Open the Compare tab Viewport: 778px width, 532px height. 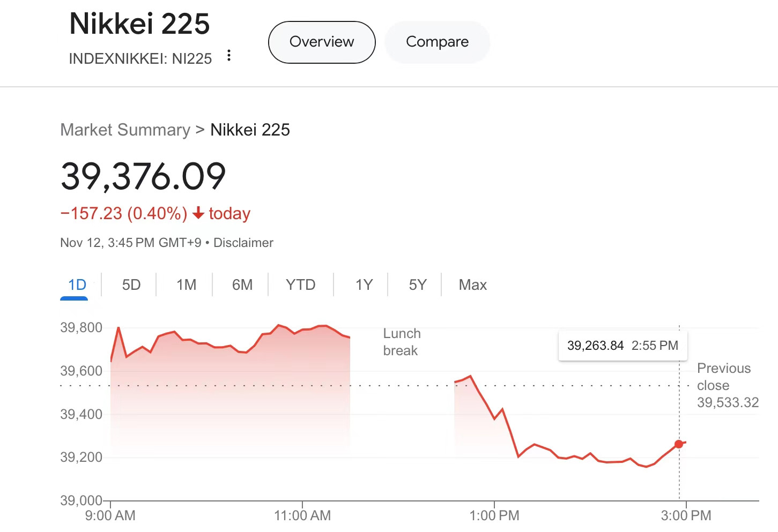438,42
